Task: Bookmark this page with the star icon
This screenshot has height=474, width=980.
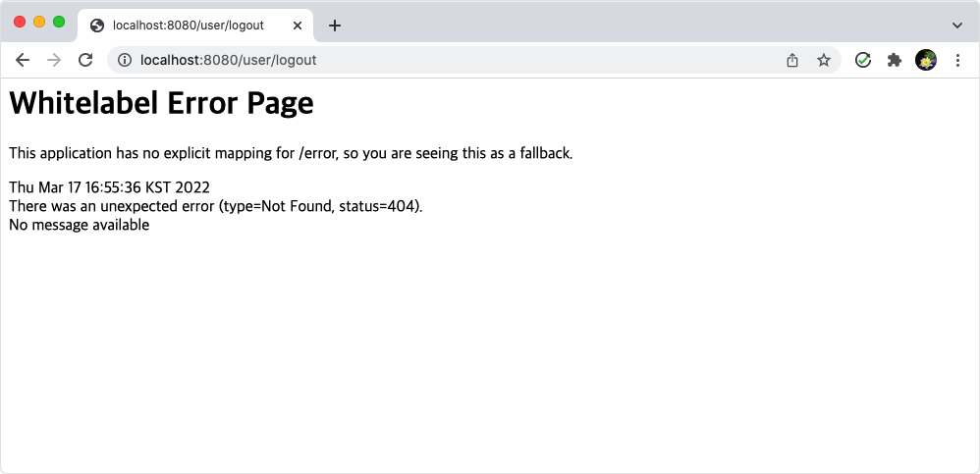Action: click(824, 60)
